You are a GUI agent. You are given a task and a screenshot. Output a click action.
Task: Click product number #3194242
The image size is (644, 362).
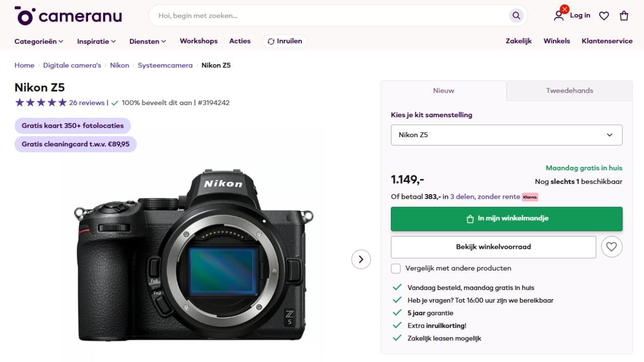214,103
